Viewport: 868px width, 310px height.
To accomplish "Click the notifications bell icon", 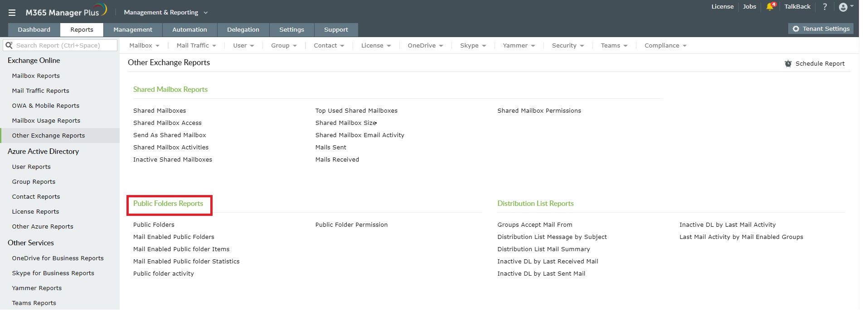I will pos(770,7).
